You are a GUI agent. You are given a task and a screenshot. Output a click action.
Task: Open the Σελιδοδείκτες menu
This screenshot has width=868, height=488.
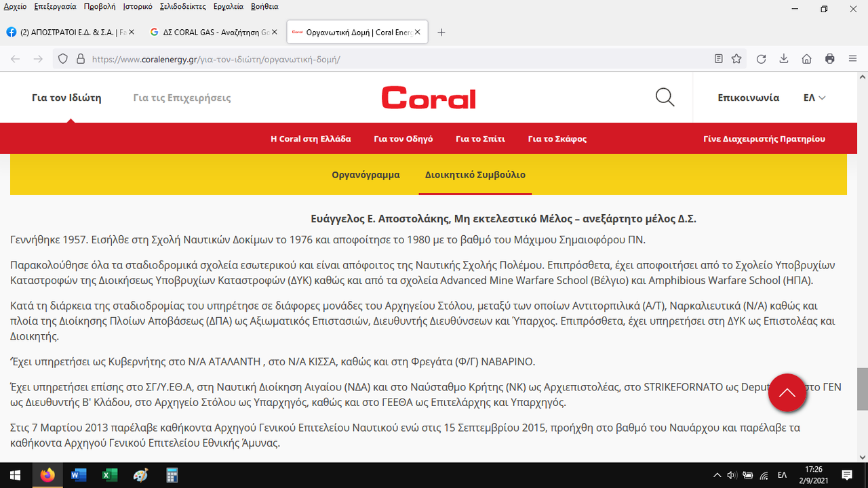tap(182, 6)
